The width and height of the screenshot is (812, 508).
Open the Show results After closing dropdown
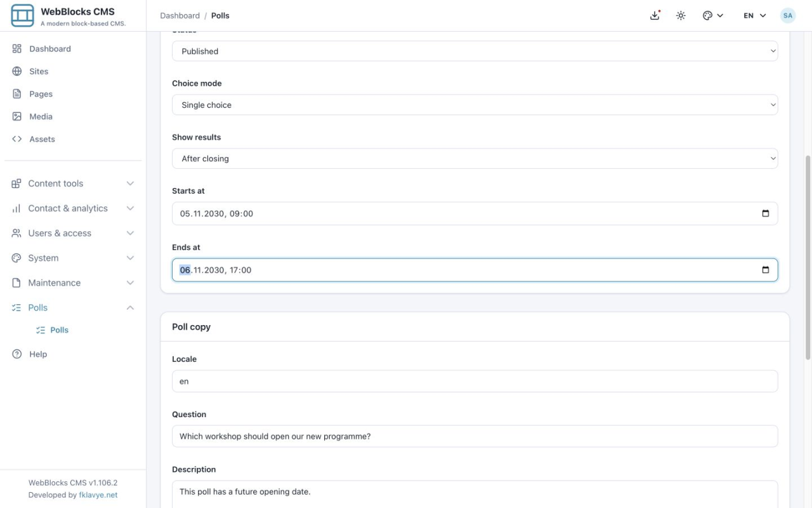[x=475, y=159]
